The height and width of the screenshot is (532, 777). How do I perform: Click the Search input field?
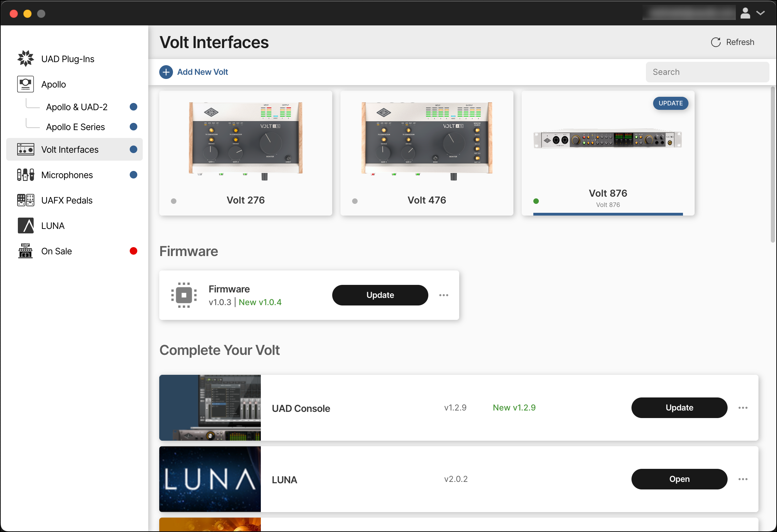pyautogui.click(x=707, y=72)
